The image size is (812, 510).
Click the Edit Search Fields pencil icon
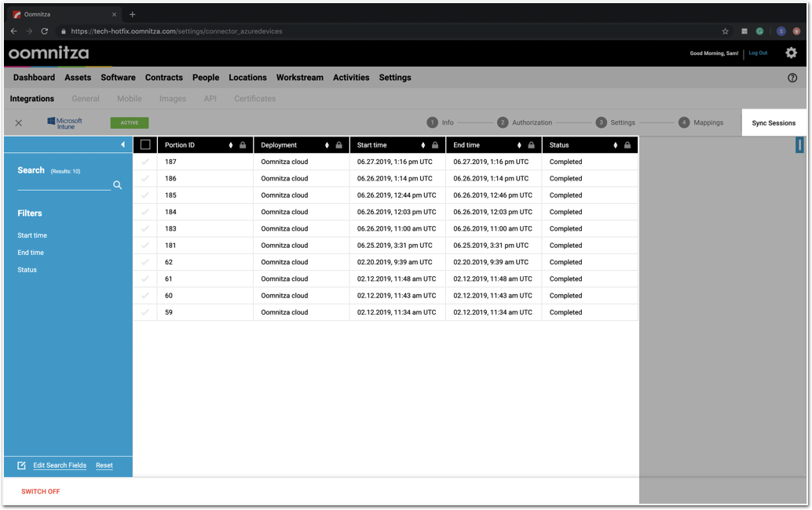pyautogui.click(x=22, y=465)
